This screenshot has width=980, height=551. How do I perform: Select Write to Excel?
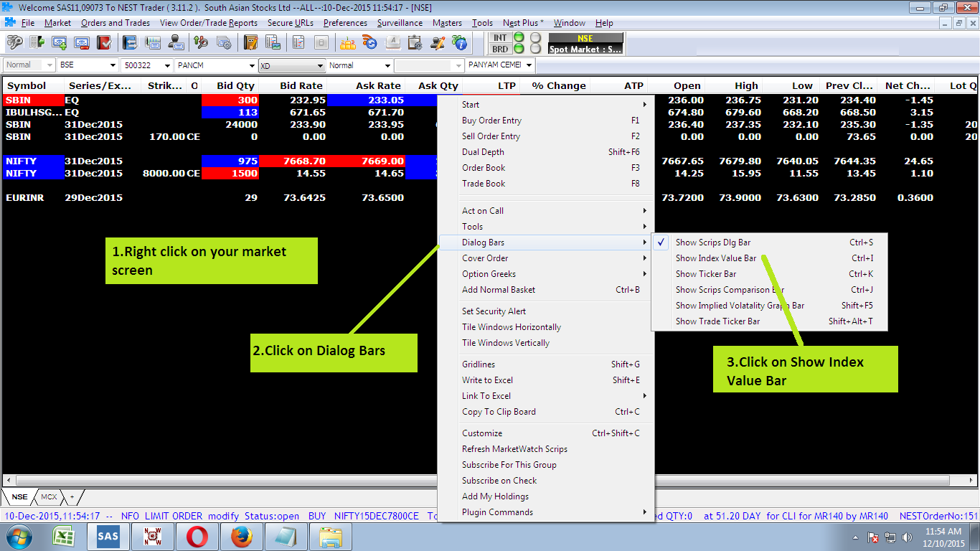546,380
